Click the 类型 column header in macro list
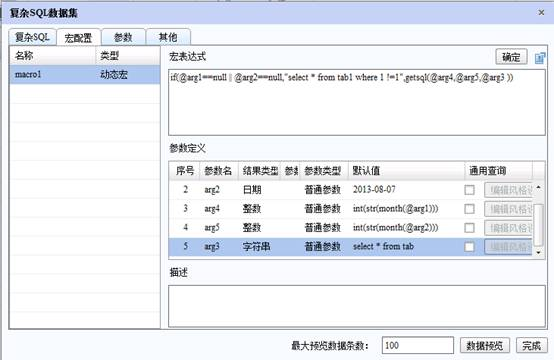Image resolution: width=554 pixels, height=360 pixels. [x=128, y=55]
